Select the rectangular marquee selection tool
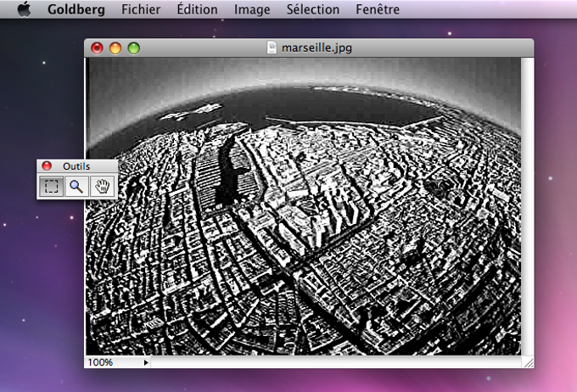The height and width of the screenshot is (392, 577). [51, 187]
